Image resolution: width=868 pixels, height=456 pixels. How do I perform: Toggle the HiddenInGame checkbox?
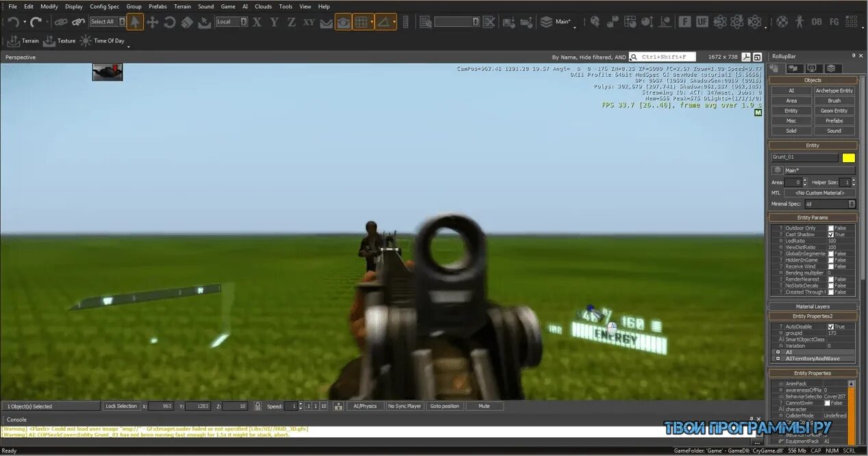[x=831, y=260]
